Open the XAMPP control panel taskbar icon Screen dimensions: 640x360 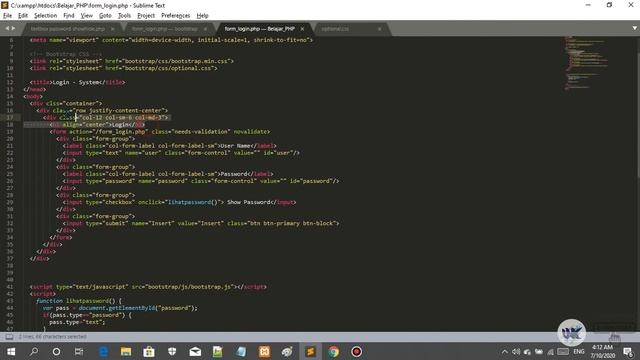click(264, 352)
